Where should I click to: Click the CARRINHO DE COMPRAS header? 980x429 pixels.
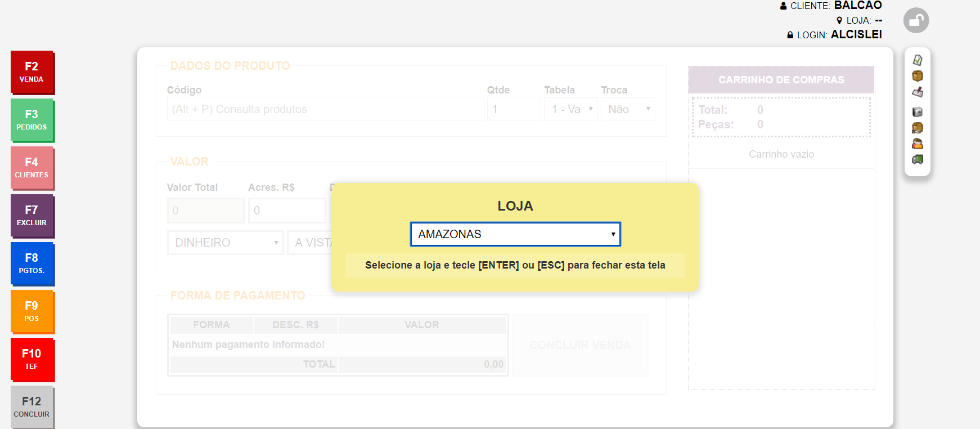[781, 80]
